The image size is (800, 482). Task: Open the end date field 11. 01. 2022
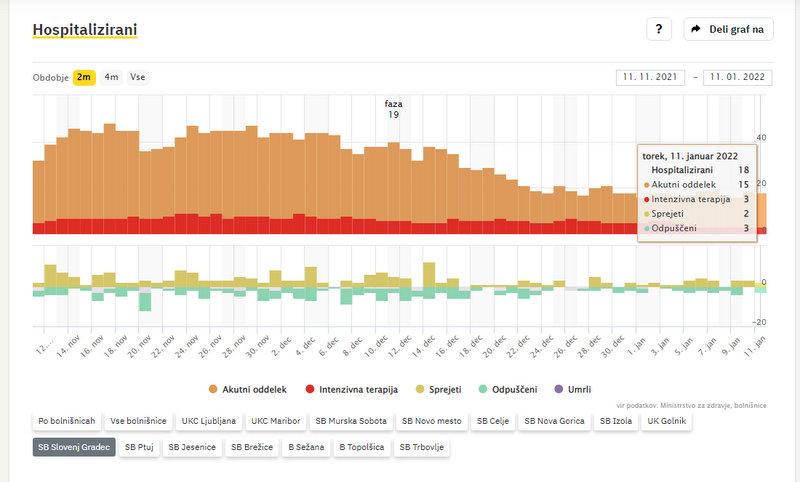[737, 77]
